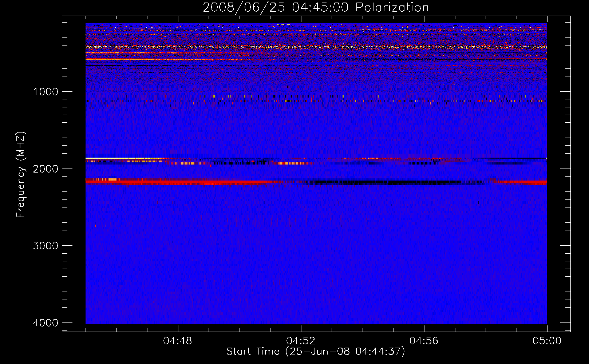Image resolution: width=589 pixels, height=364 pixels.
Task: Click the plot title '2008/06/25 04:45:00 Polarization'
Action: point(316,7)
